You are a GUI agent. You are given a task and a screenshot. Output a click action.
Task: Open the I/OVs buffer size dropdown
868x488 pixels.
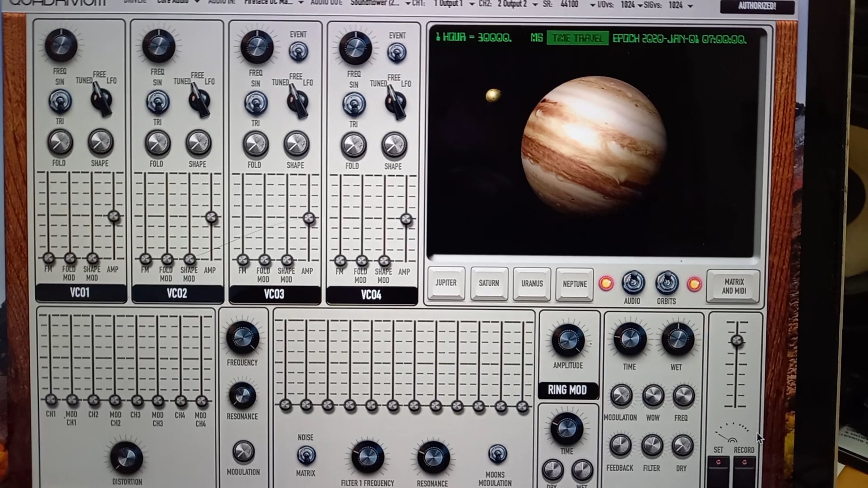[x=631, y=5]
